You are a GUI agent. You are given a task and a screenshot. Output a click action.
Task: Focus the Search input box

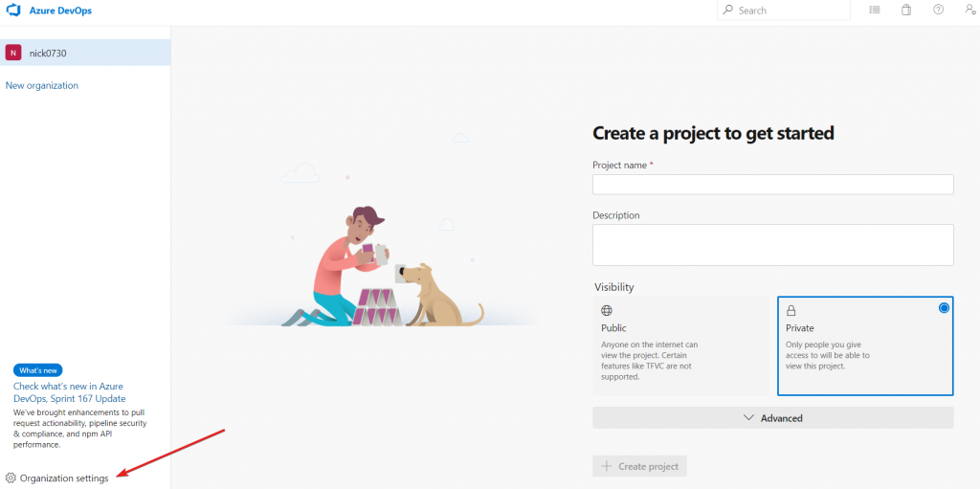[x=783, y=10]
